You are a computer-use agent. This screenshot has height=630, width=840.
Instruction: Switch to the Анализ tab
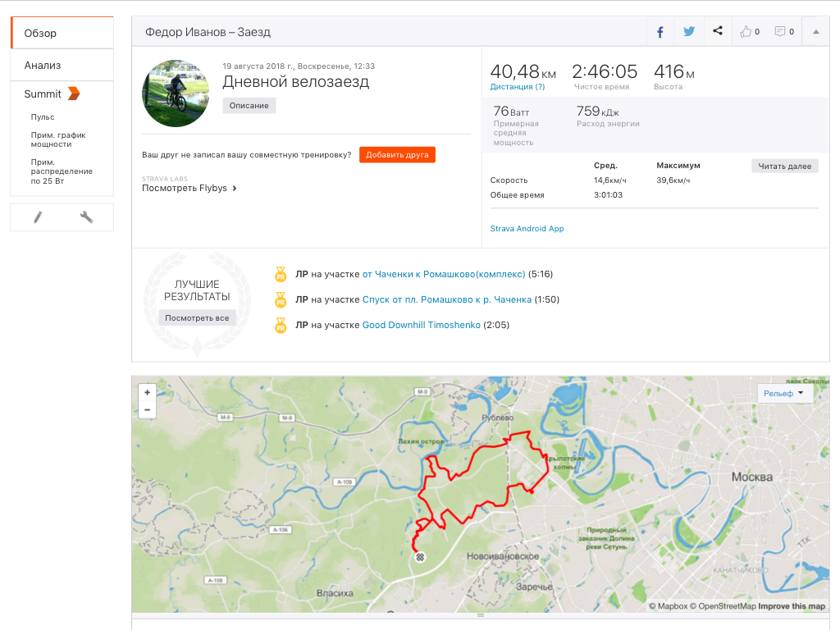pyautogui.click(x=43, y=65)
